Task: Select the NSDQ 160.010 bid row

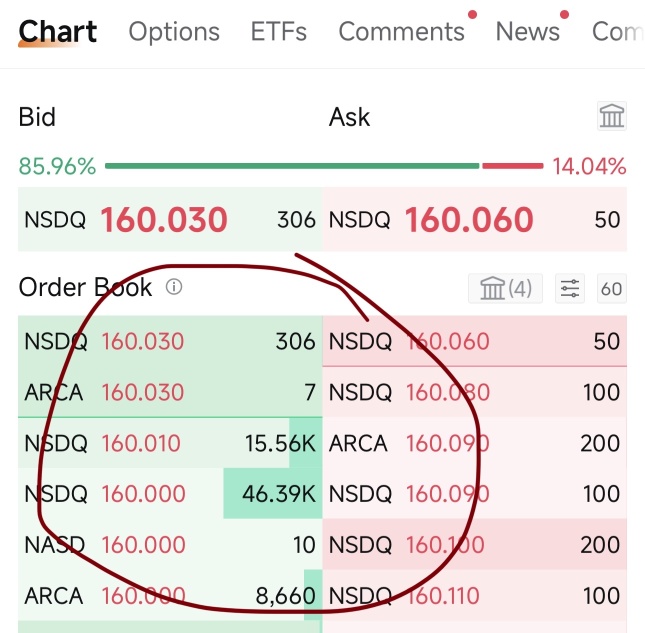Action: click(170, 443)
